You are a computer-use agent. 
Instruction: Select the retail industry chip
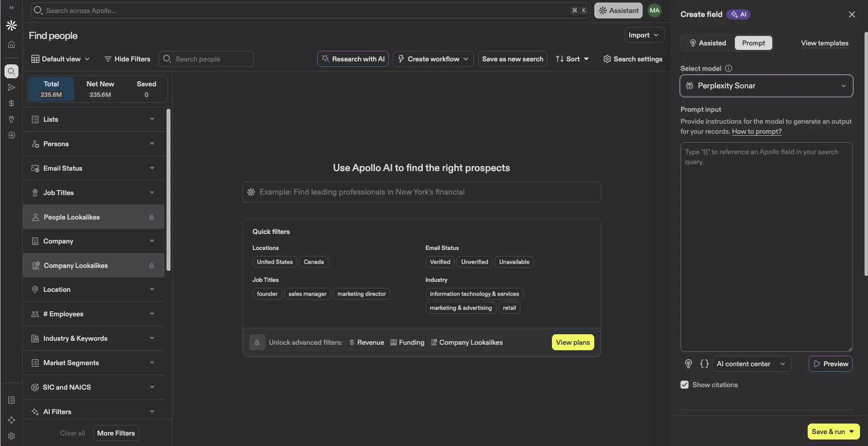coord(509,308)
